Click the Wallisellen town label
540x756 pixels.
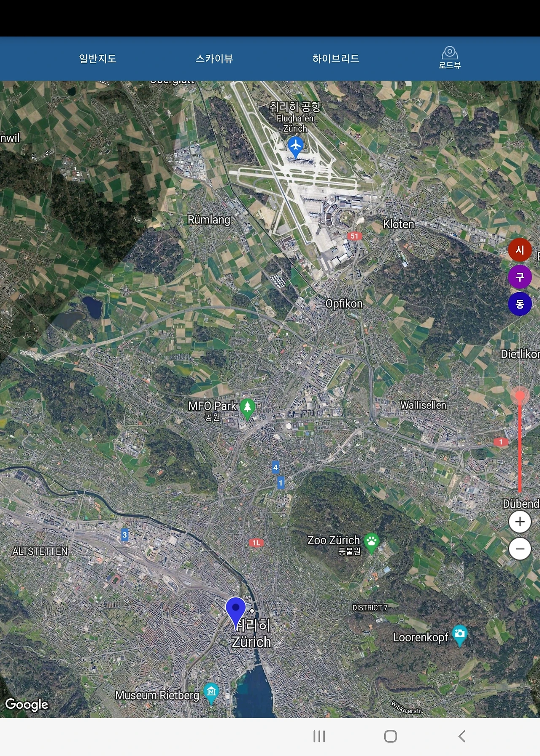pos(423,405)
